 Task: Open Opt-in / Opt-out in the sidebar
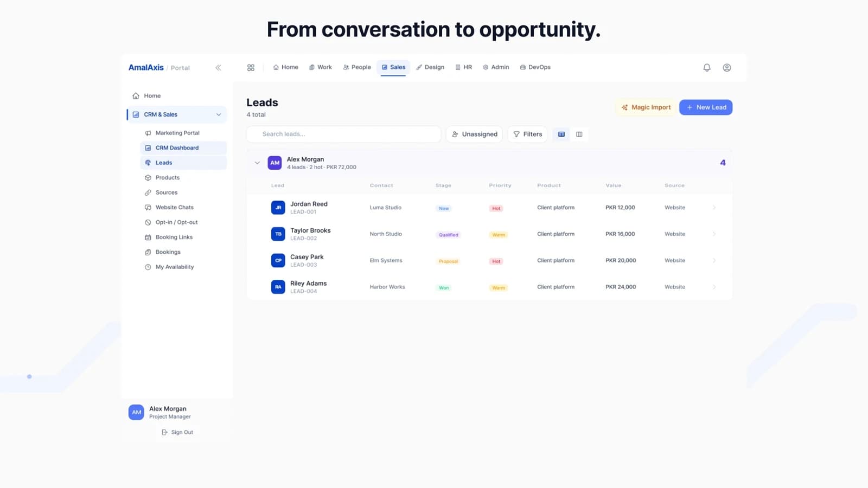point(183,222)
